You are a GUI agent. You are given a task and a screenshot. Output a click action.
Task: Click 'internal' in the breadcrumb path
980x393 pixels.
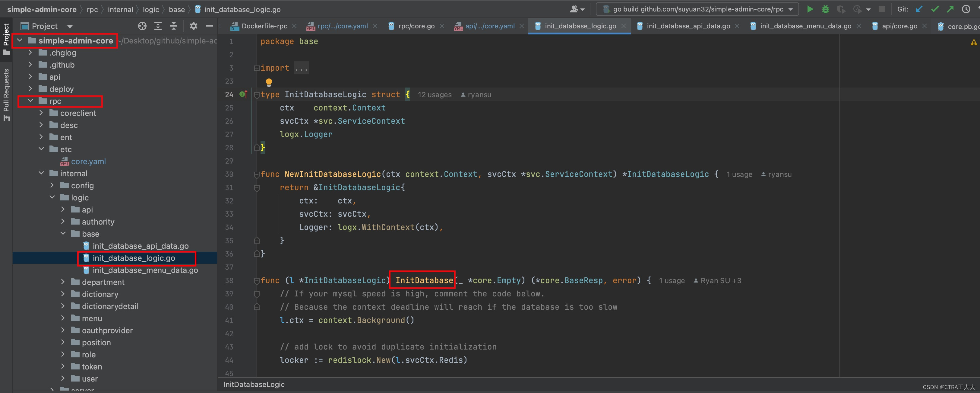[120, 10]
